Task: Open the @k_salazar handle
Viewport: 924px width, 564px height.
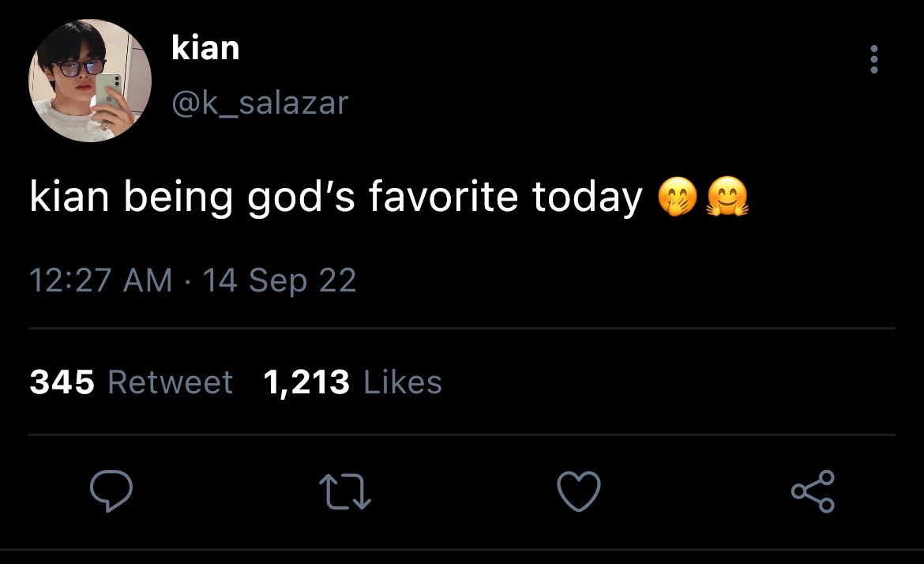Action: click(x=260, y=103)
